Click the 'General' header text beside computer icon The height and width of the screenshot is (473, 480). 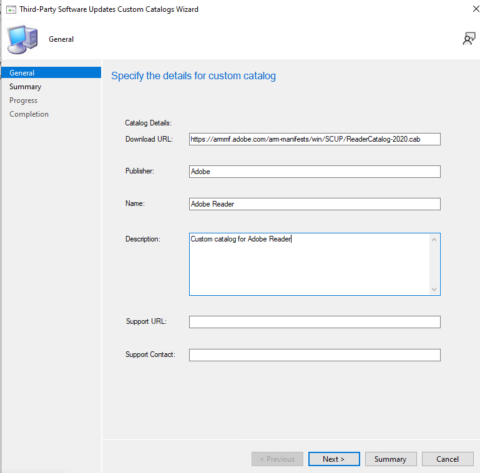61,39
